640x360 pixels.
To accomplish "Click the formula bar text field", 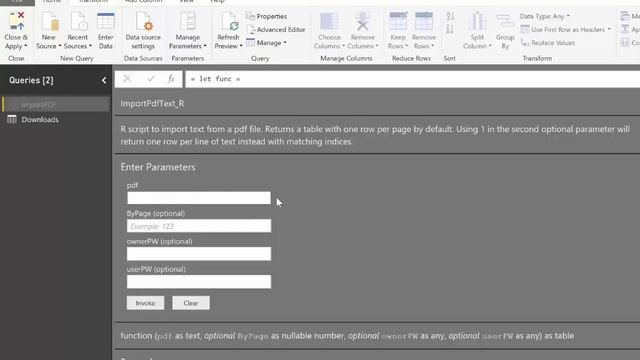I will point(413,79).
